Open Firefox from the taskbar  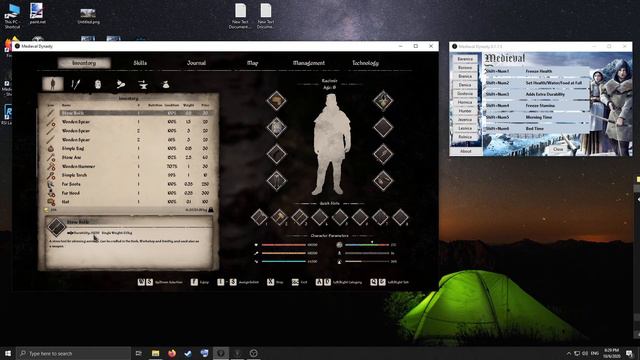tap(172, 353)
